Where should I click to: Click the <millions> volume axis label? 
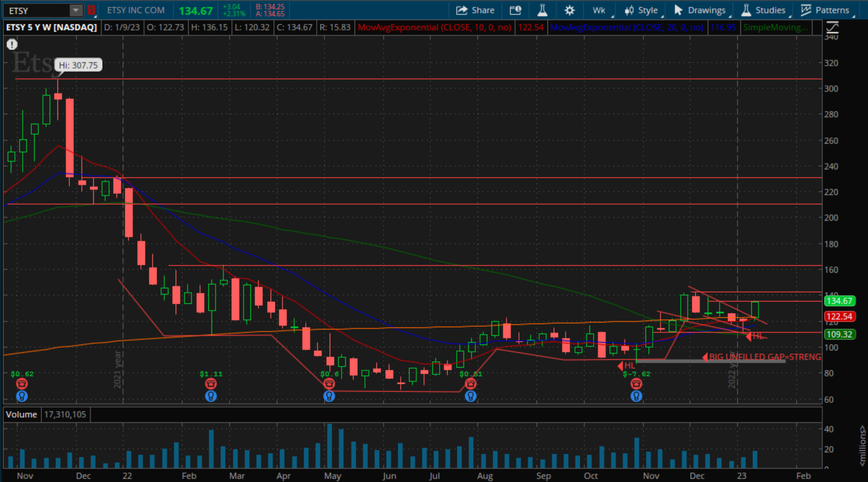(862, 446)
